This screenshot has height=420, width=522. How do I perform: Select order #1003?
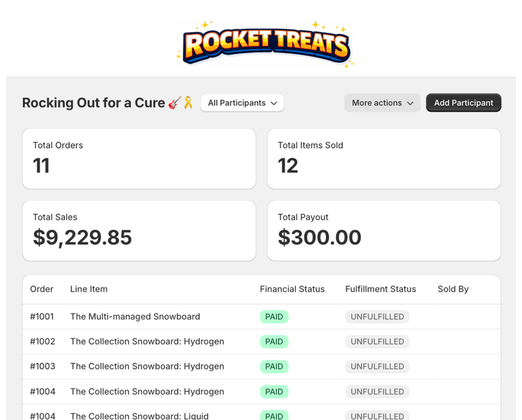(x=43, y=366)
